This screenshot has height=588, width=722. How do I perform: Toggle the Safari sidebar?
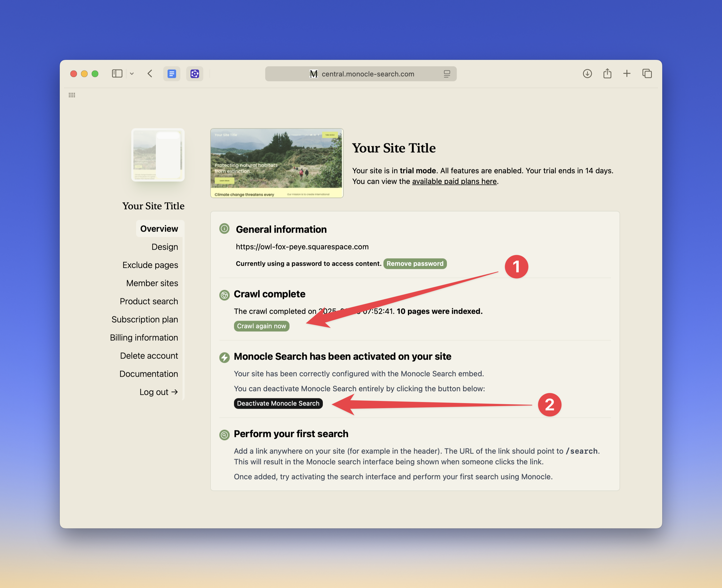click(117, 74)
